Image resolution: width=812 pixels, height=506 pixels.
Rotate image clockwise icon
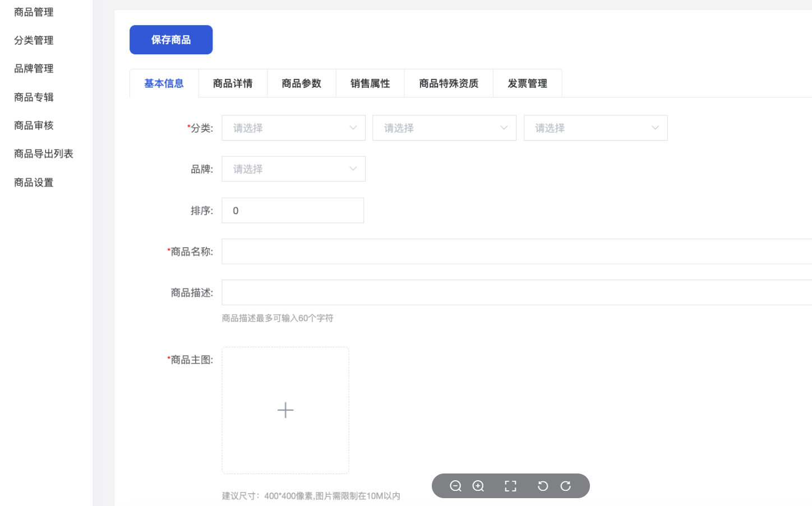[x=565, y=486]
